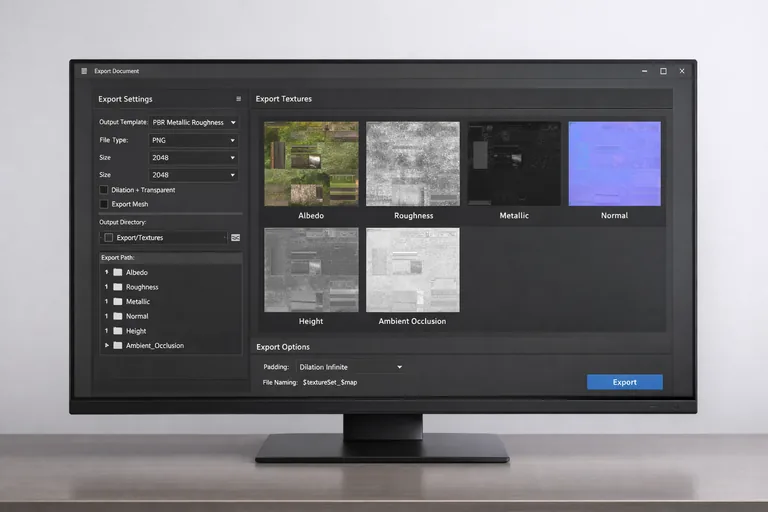The image size is (768, 512).
Task: Enable the Dilation + Transparent checkbox
Action: pyautogui.click(x=103, y=190)
